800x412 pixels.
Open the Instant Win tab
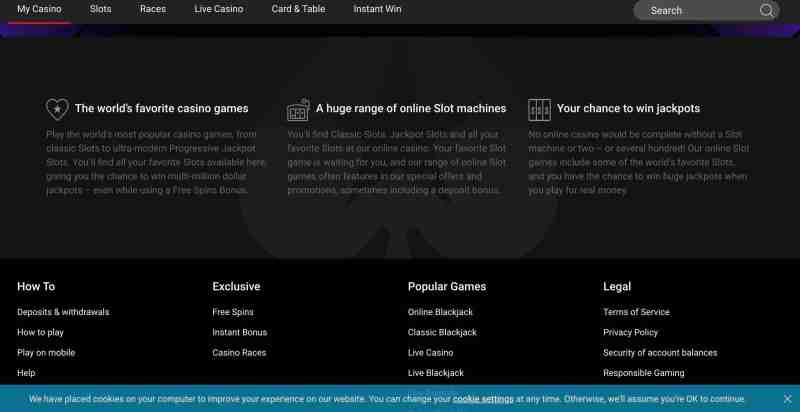coord(377,9)
